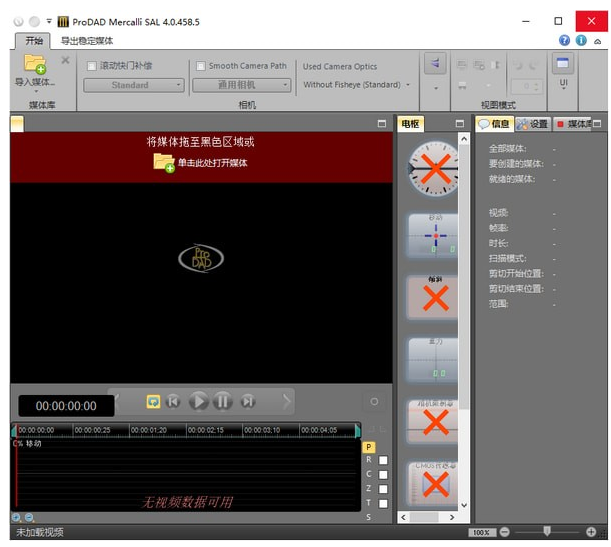The height and width of the screenshot is (547, 611).
Task: Enable the rolling shutter compensation checkbox
Action: pyautogui.click(x=92, y=66)
